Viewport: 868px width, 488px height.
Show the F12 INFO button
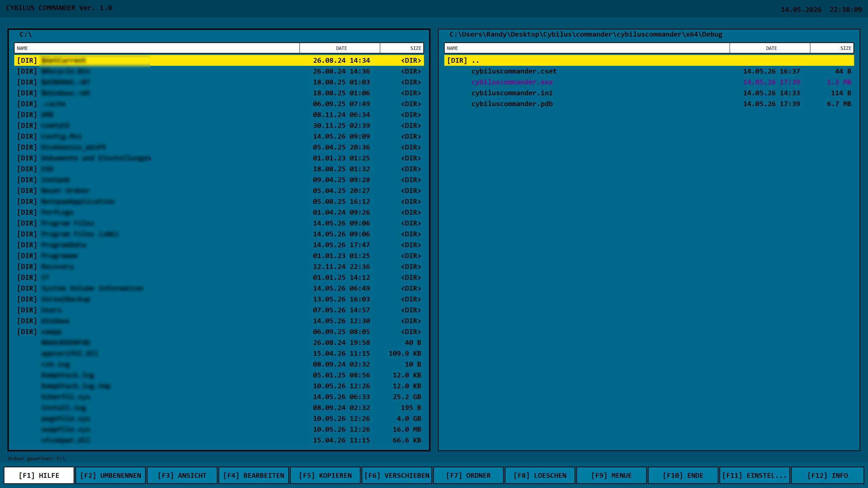click(828, 475)
